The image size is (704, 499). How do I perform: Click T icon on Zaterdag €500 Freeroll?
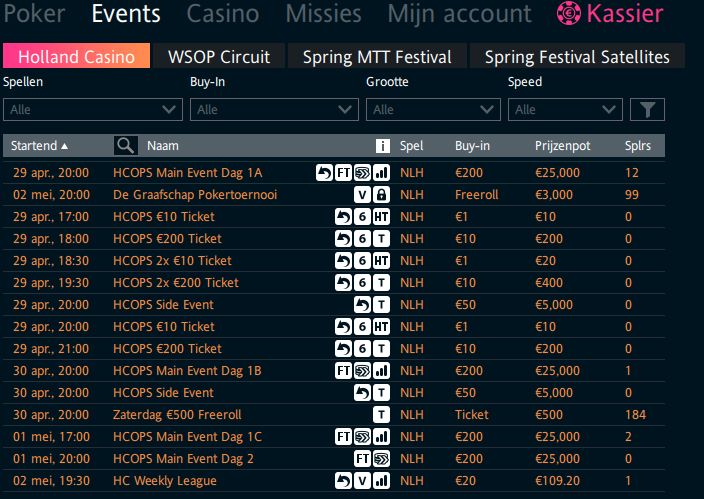(x=381, y=415)
